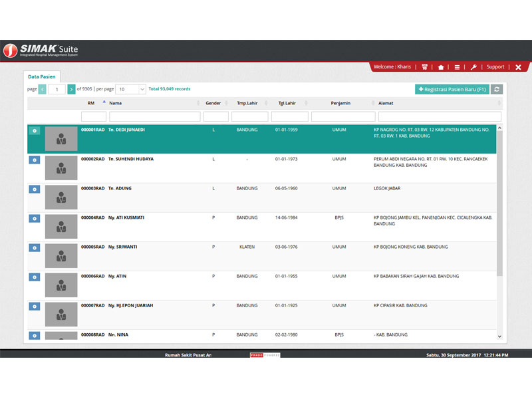This screenshot has width=532, height=399.
Task: Sort the table by Nama column
Action: [x=154, y=103]
